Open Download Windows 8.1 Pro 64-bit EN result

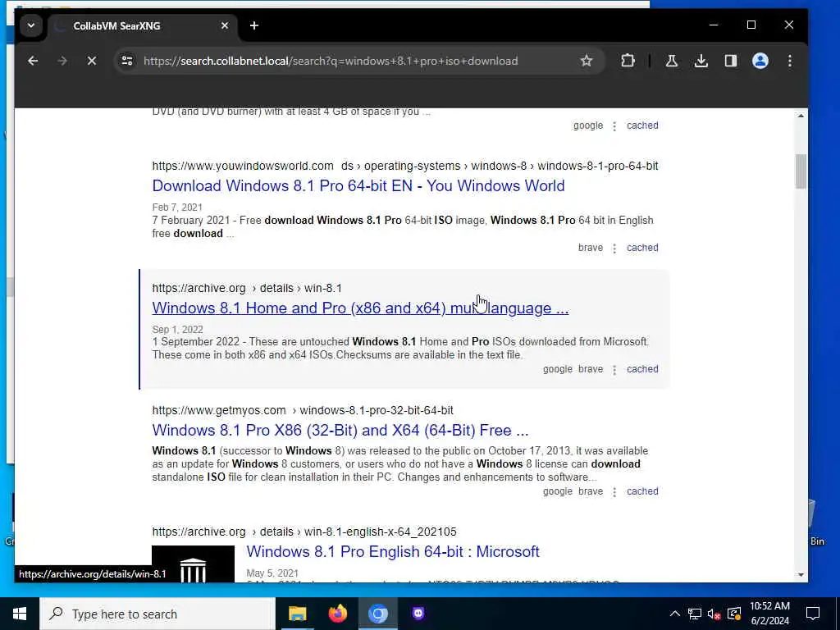pos(358,186)
